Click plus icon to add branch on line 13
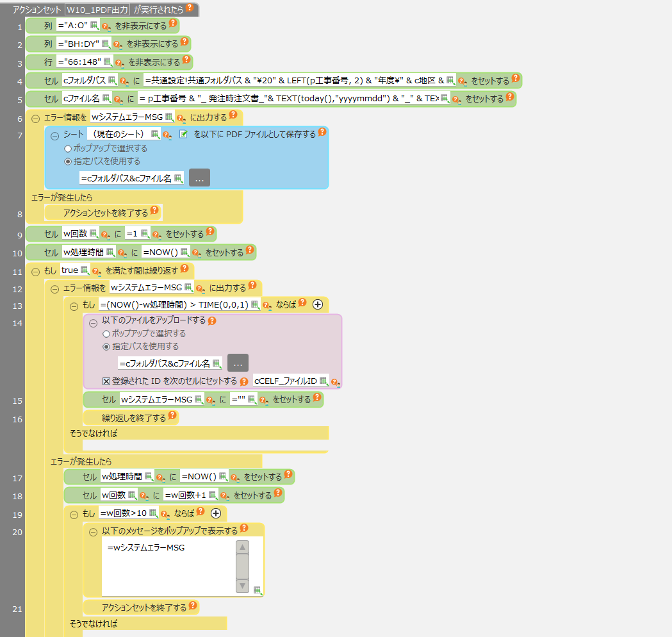 [318, 305]
